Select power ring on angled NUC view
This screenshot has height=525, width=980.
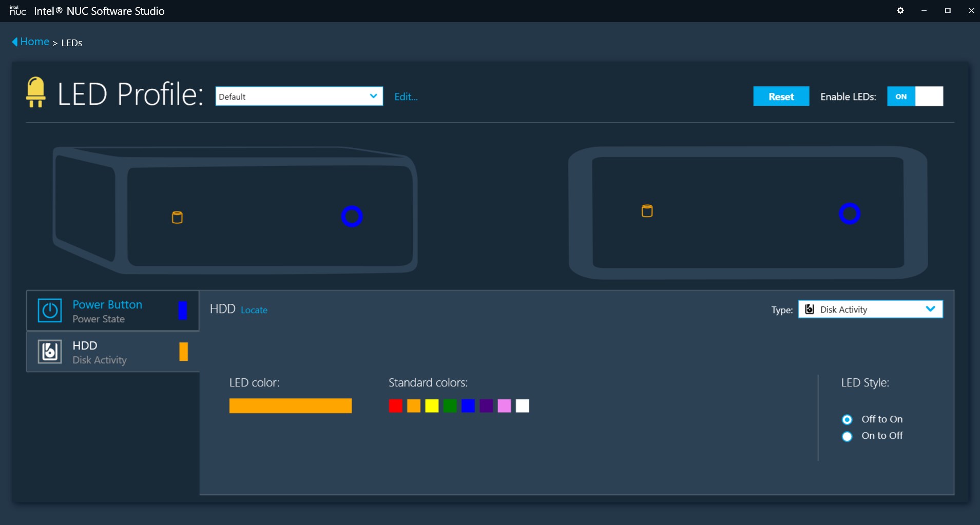point(352,217)
